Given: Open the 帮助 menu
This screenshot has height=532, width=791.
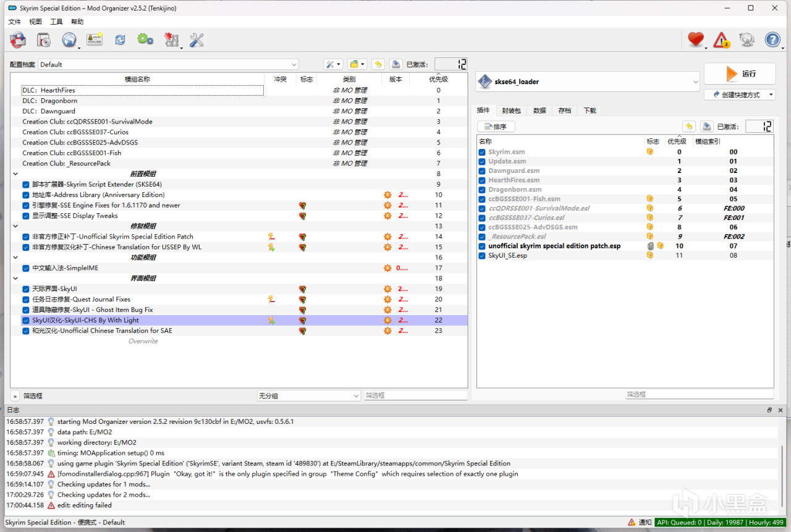Looking at the screenshot, I should pyautogui.click(x=77, y=22).
